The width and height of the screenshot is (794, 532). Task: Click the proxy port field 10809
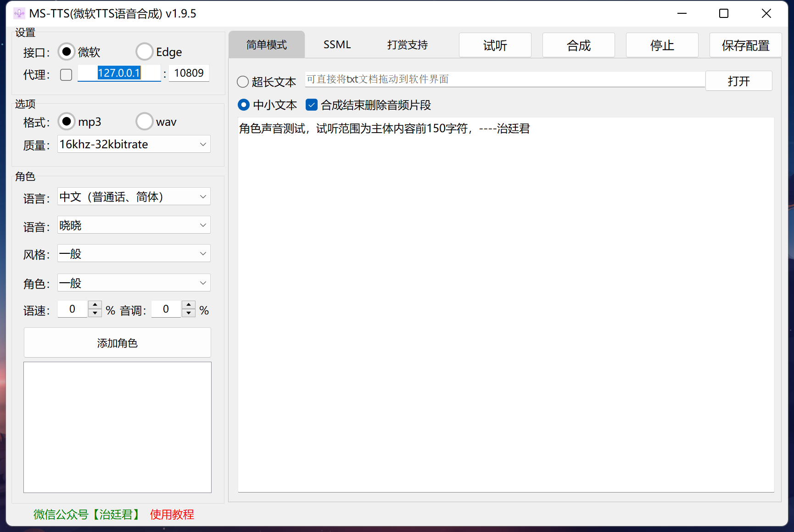tap(189, 73)
